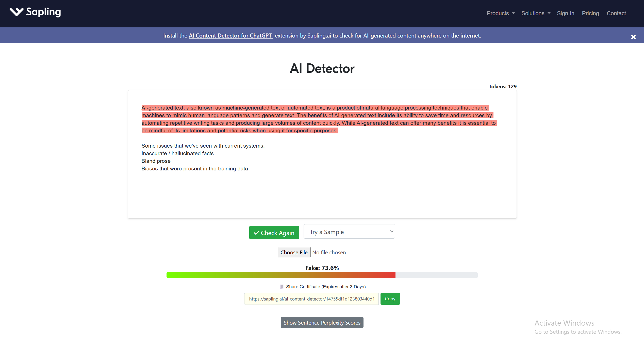Close the extension install banner

[x=633, y=37]
